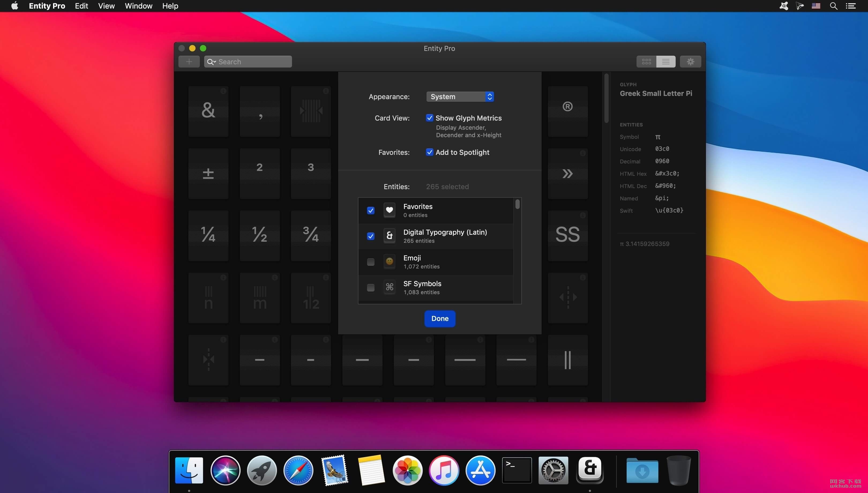Enable the SF Symbols entity set

tap(371, 288)
